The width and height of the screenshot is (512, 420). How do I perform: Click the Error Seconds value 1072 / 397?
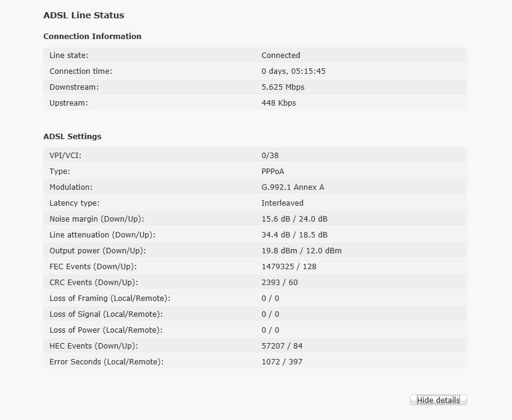[x=282, y=362]
